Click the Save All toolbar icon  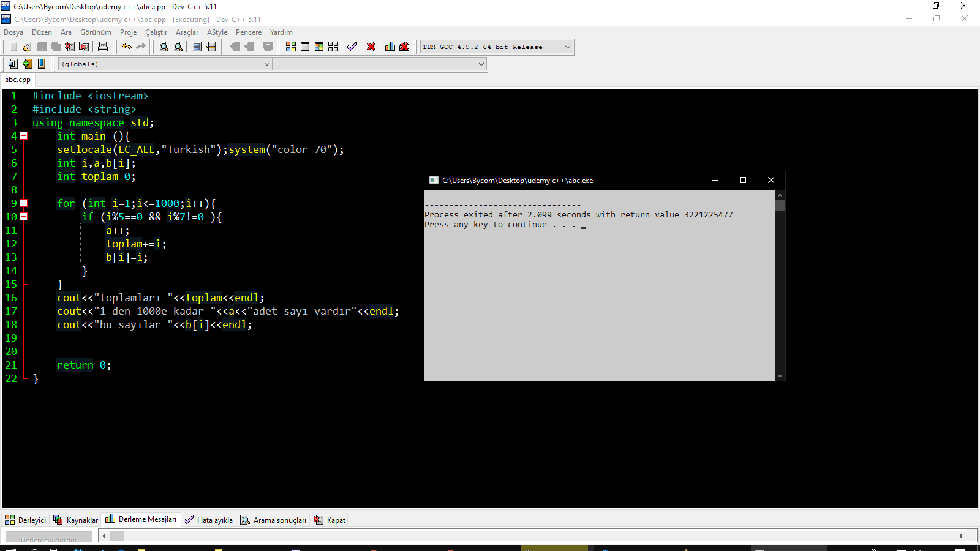point(56,47)
